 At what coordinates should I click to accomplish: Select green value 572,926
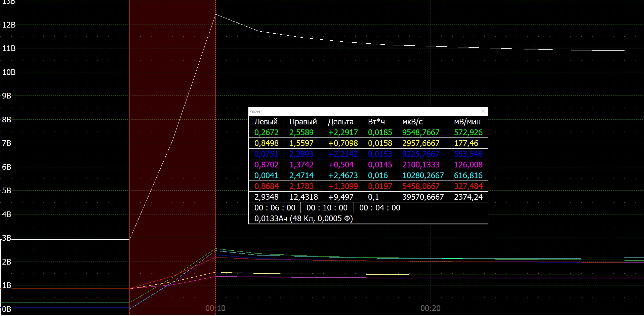(x=468, y=132)
